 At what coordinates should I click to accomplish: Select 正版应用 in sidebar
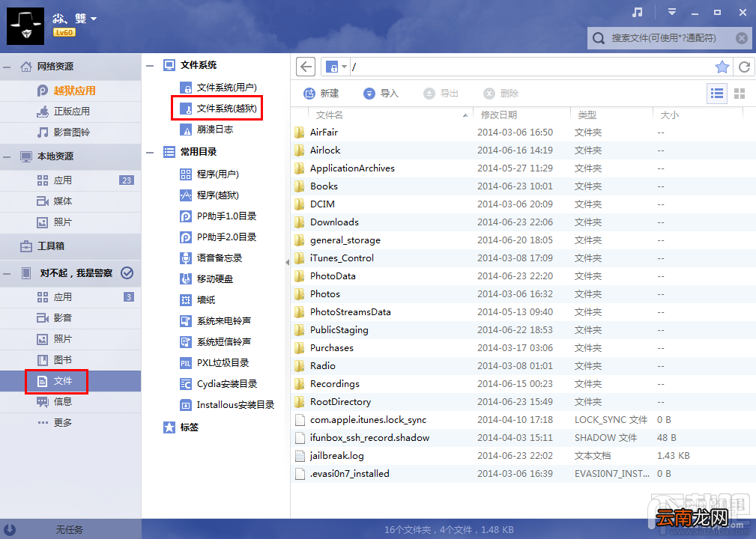(x=70, y=112)
